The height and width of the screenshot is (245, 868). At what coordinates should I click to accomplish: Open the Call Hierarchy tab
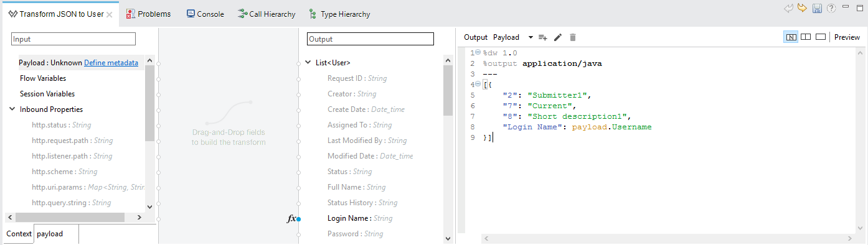click(x=267, y=14)
